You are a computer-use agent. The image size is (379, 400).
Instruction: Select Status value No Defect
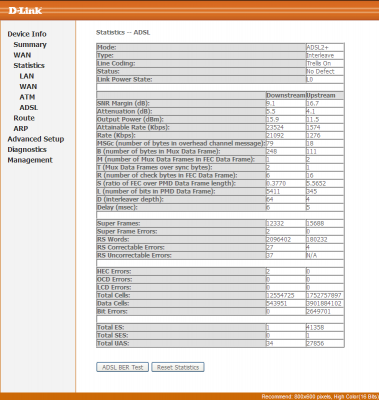click(320, 72)
